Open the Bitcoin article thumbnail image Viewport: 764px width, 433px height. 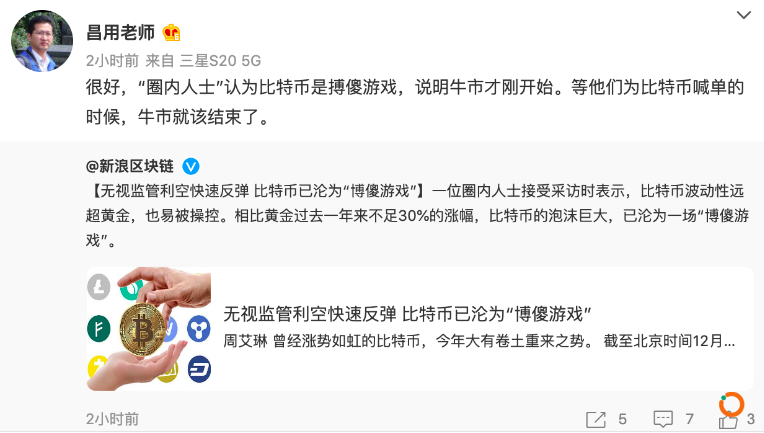pyautogui.click(x=149, y=329)
